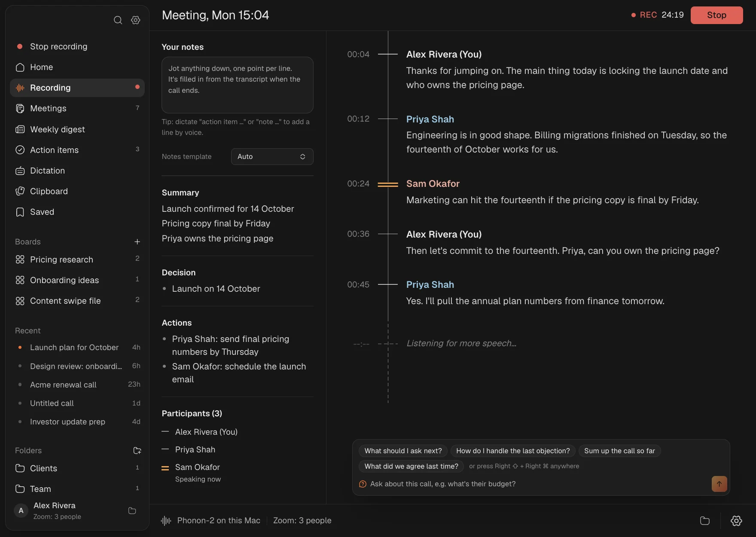Image resolution: width=756 pixels, height=537 pixels.
Task: Open Saved items
Action: 77,212
